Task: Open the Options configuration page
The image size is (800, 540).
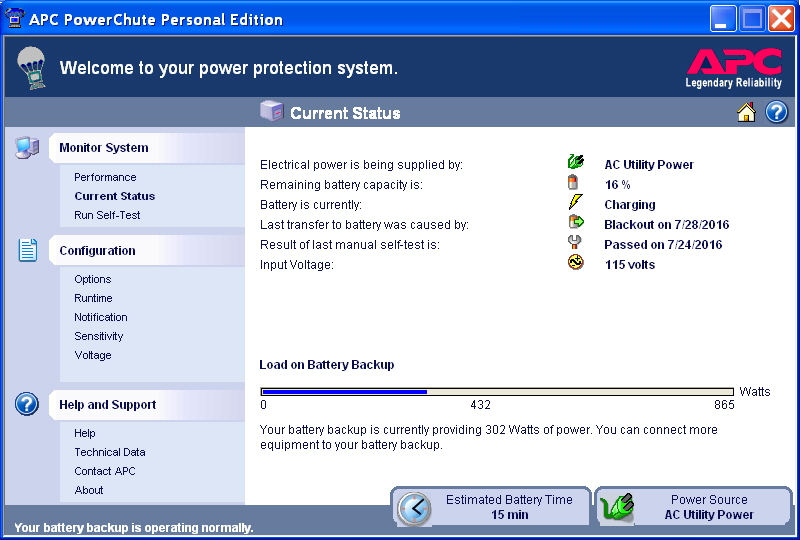Action: [93, 279]
